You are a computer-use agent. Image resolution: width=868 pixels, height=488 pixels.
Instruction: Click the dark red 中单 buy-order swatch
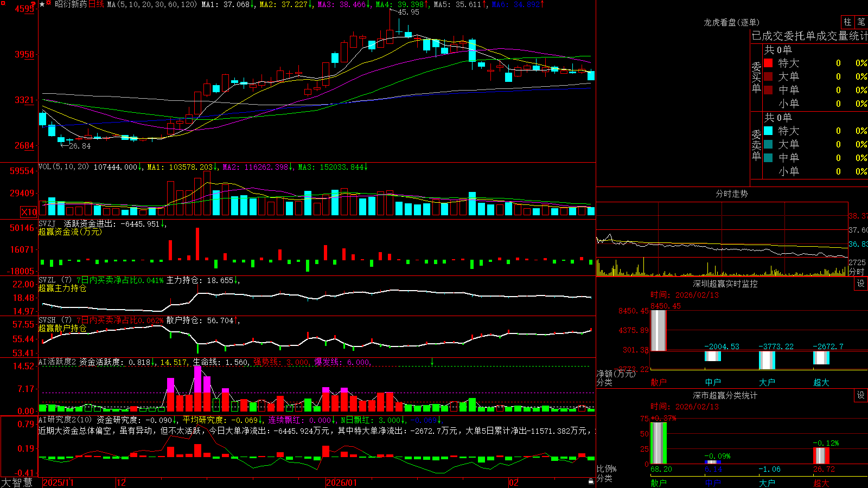pyautogui.click(x=768, y=90)
